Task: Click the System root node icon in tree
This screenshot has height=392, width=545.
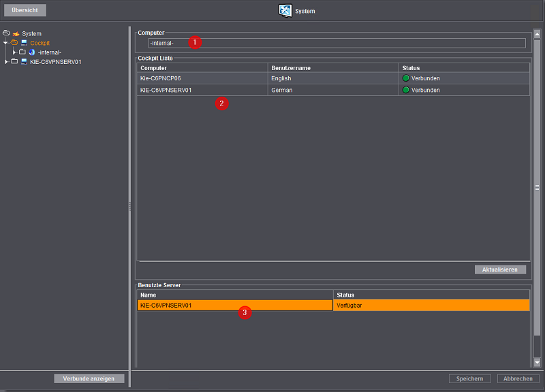Action: [x=15, y=33]
